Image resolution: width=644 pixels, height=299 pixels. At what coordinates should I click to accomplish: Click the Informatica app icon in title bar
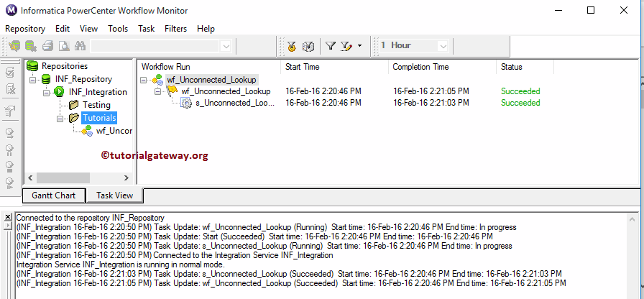[11, 10]
